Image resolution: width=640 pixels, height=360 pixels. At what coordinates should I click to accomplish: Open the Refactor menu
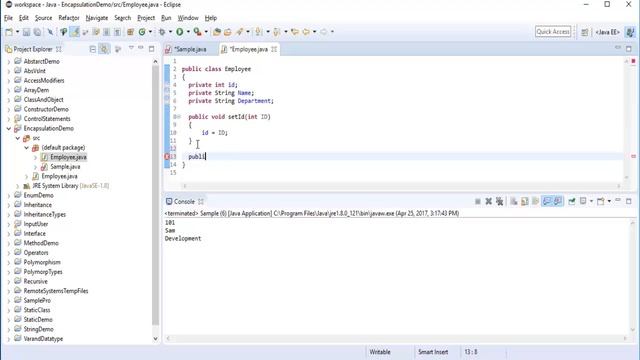[x=69, y=18]
